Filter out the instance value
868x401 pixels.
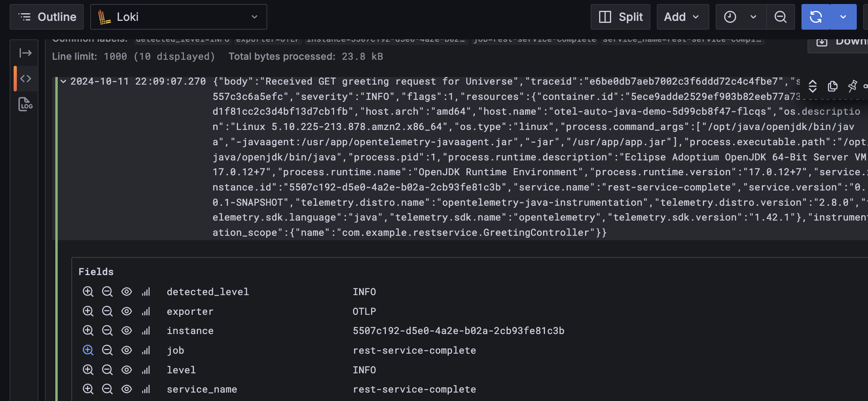[x=107, y=330]
